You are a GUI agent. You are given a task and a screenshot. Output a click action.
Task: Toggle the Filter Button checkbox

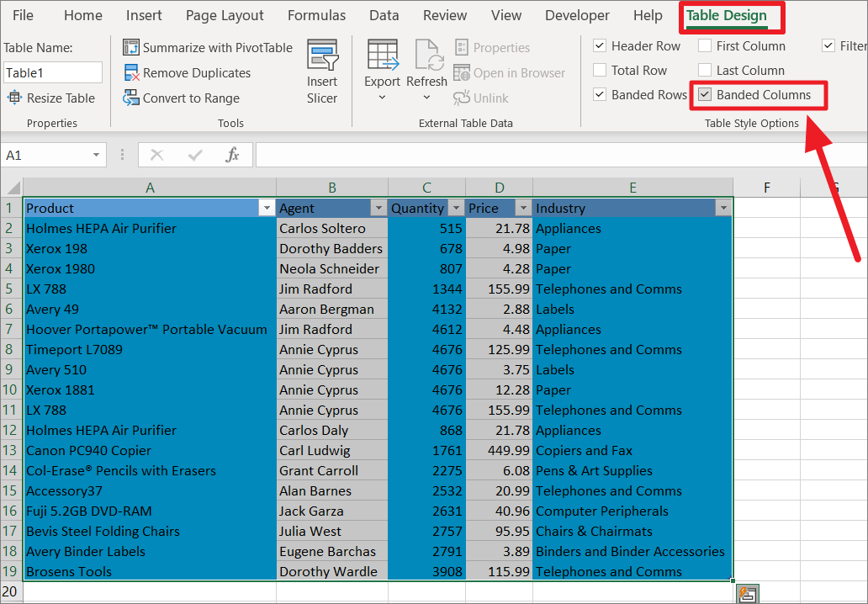(x=828, y=45)
